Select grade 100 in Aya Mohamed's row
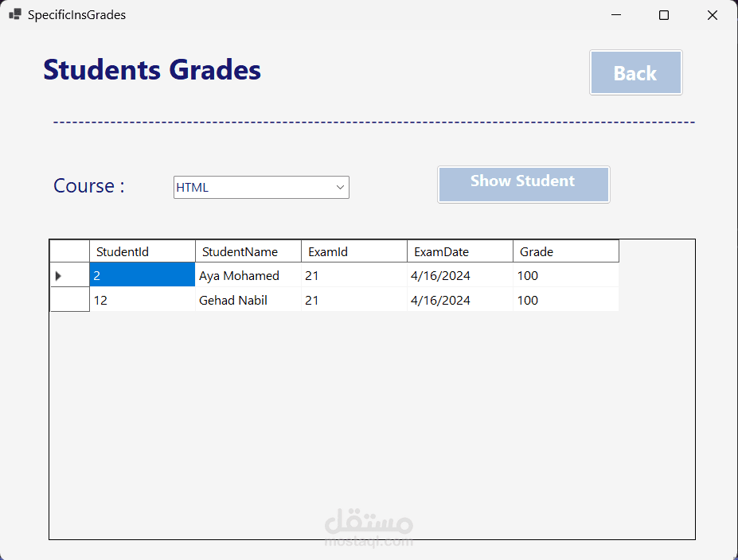 (566, 275)
